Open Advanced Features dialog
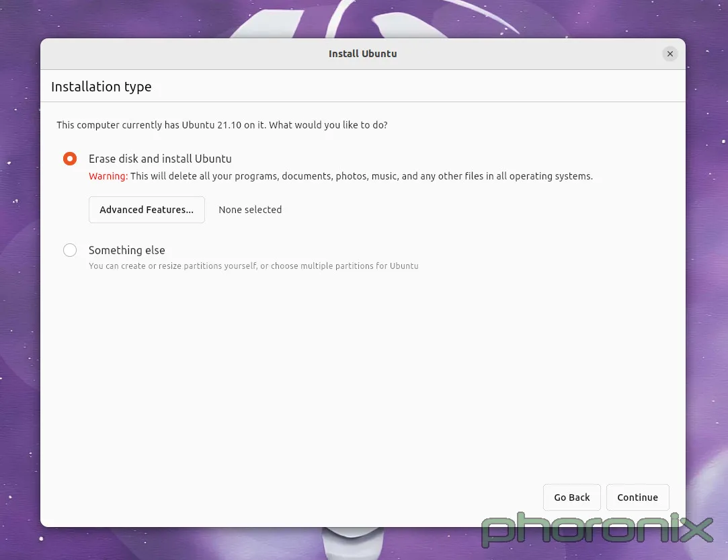Viewport: 728px width, 560px height. 147,210
